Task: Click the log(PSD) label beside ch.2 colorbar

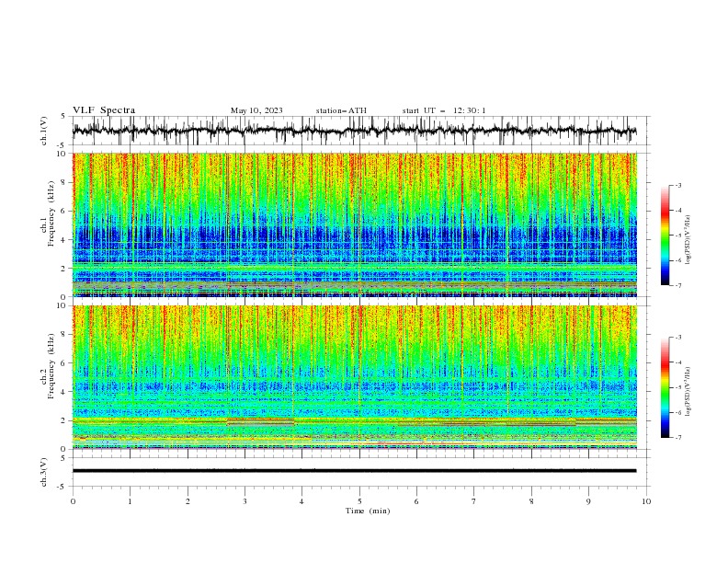Action: [688, 392]
